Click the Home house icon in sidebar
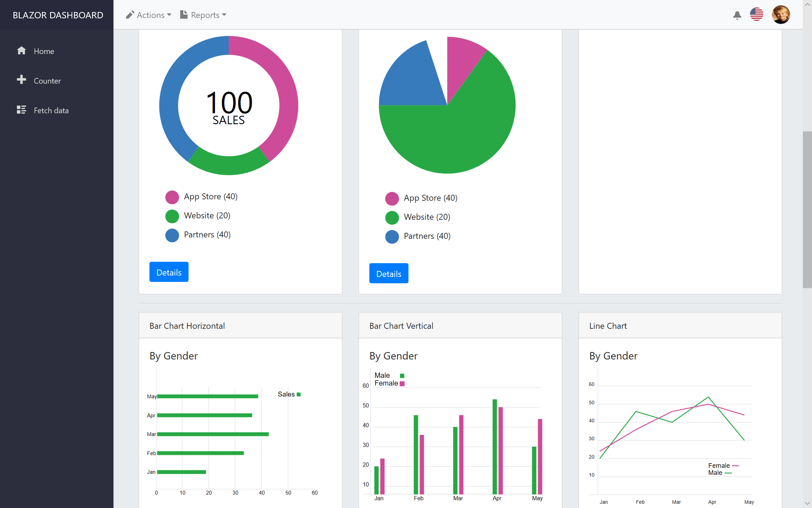 [x=21, y=51]
